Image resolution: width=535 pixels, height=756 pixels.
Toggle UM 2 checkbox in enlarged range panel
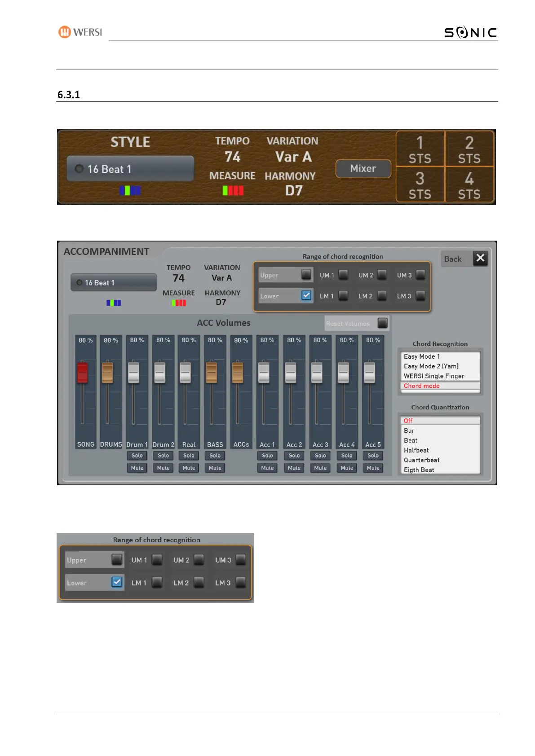pos(199,560)
